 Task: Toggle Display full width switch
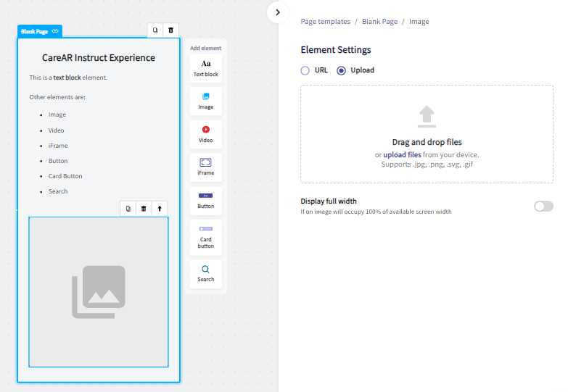(543, 207)
